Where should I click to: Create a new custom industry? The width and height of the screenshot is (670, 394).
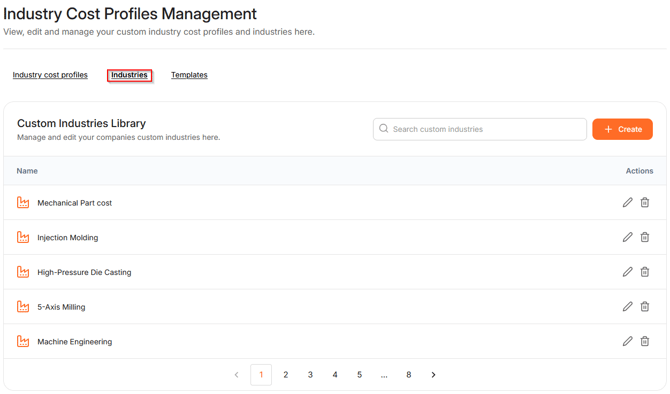pyautogui.click(x=622, y=129)
